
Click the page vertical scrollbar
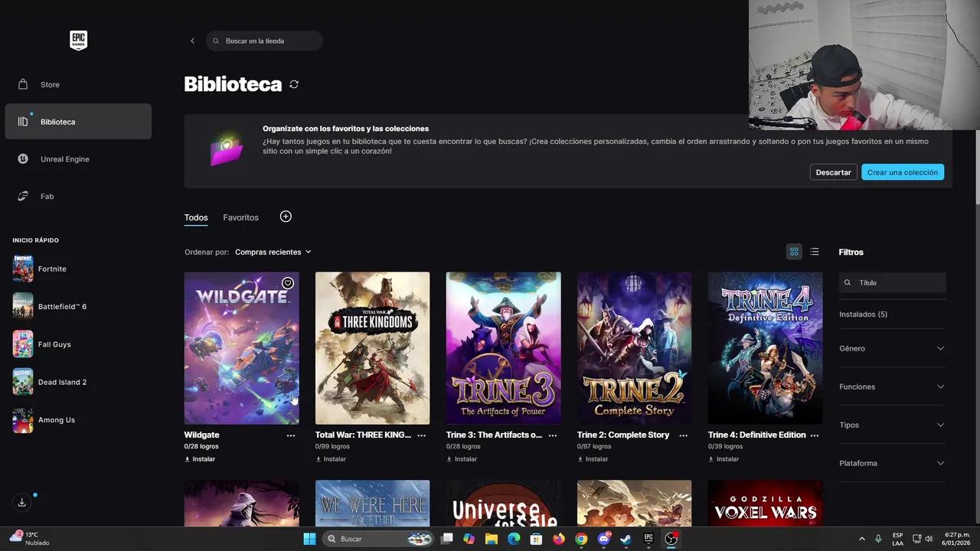(x=977, y=168)
